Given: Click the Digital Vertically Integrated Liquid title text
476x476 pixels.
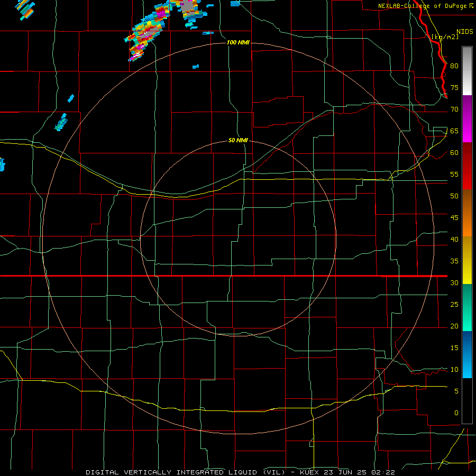Looking at the screenshot, I should point(187,472).
